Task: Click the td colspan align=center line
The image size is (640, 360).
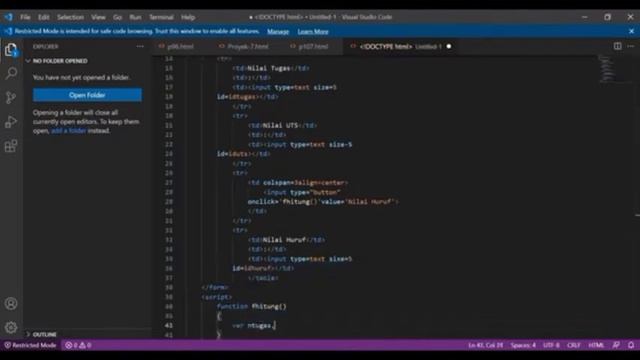Action: (x=298, y=183)
